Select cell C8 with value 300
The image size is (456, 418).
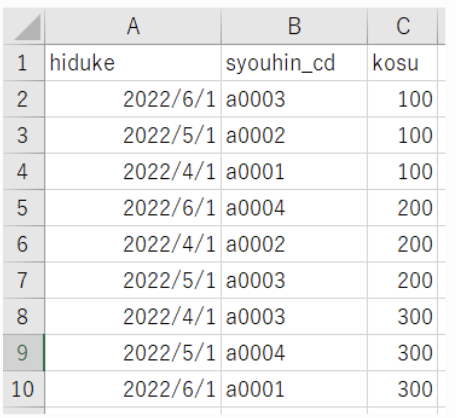pos(402,317)
